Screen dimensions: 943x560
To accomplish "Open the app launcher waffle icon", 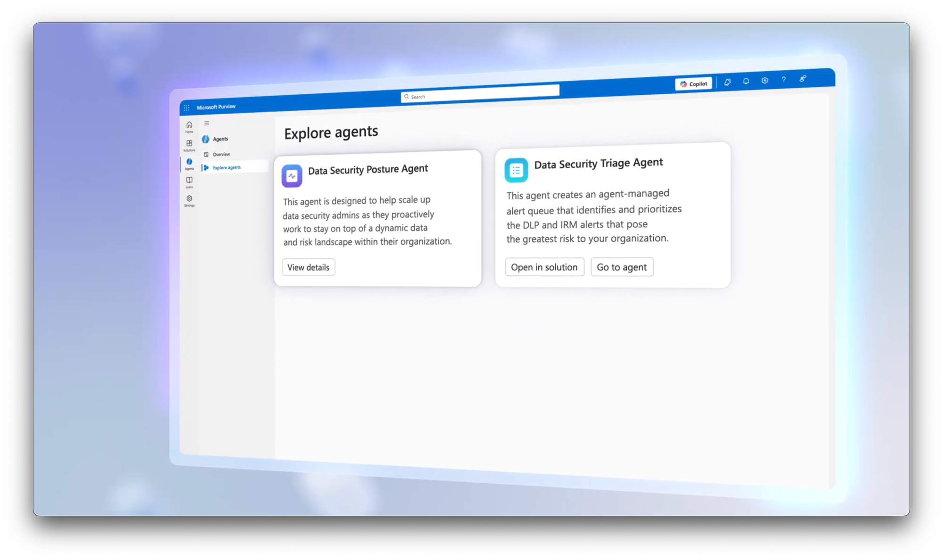I will click(186, 108).
